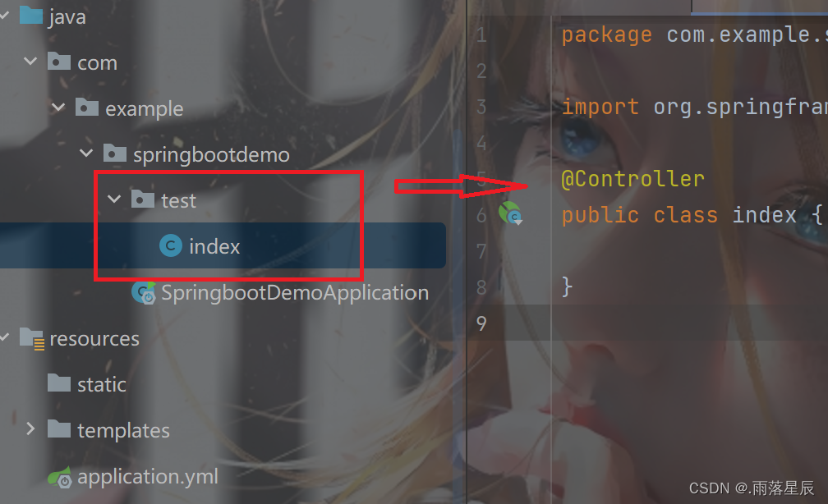Open SpringbootDemoApplication from the tree
The image size is (828, 504).
[295, 292]
